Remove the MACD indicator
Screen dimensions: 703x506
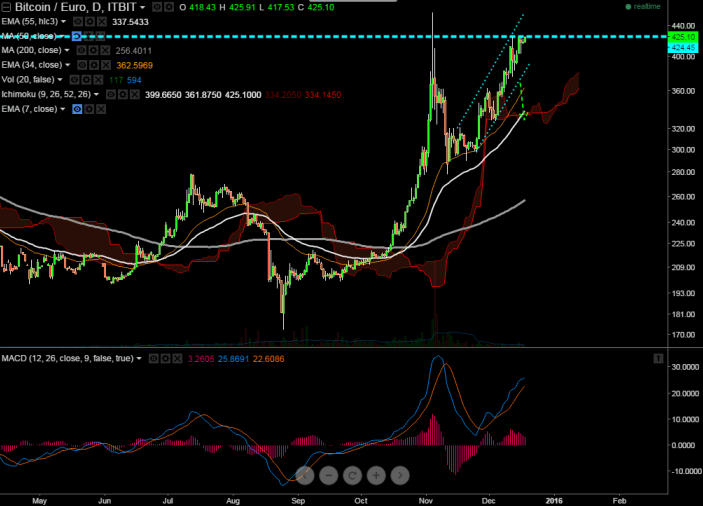coord(178,359)
